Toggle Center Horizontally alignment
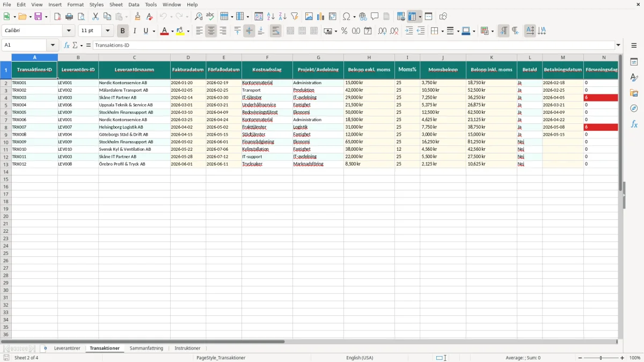Viewport: 644px width, 362px height. 211,31
